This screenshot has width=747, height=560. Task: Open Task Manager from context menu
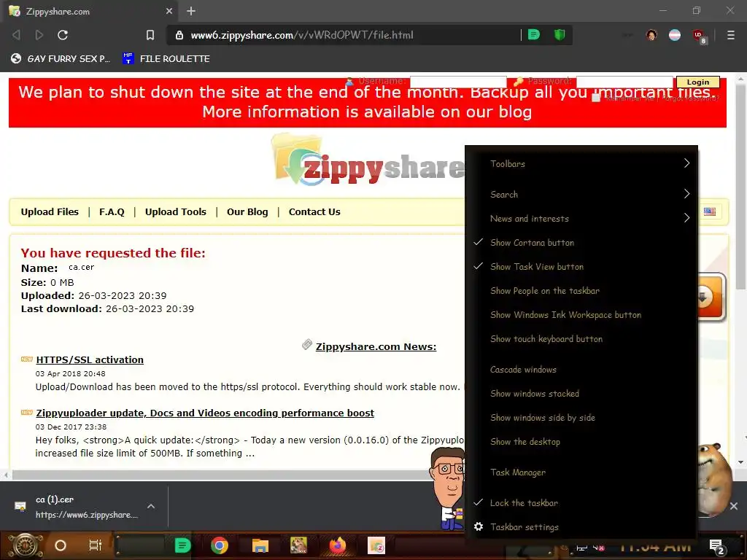tap(581, 472)
